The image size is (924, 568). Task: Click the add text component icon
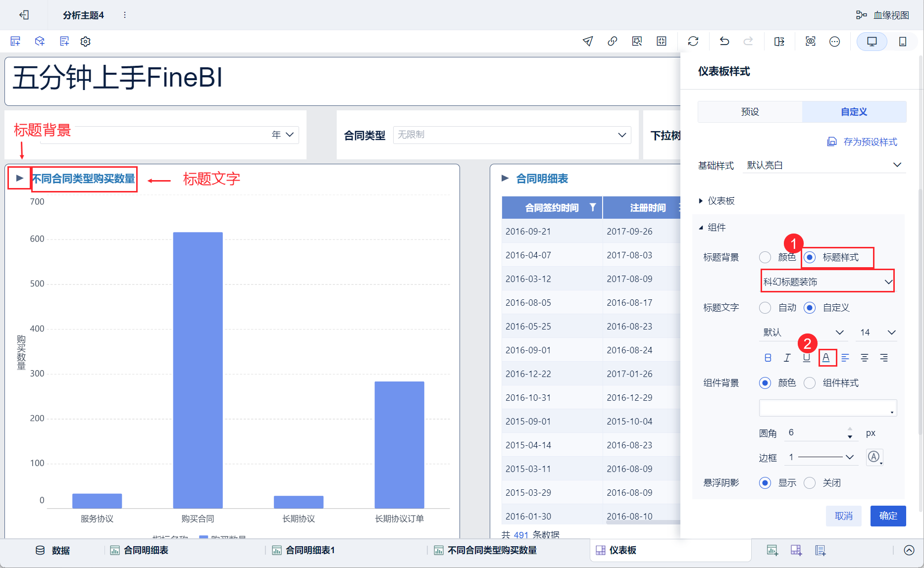click(x=64, y=41)
